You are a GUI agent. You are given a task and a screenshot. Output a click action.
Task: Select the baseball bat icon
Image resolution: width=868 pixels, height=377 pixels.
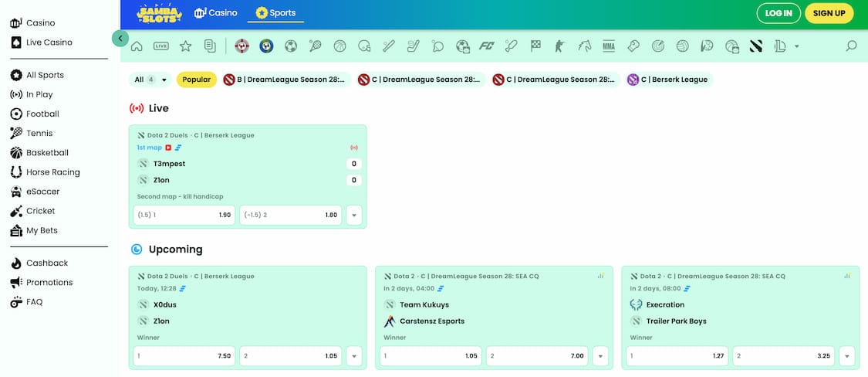[x=389, y=46]
